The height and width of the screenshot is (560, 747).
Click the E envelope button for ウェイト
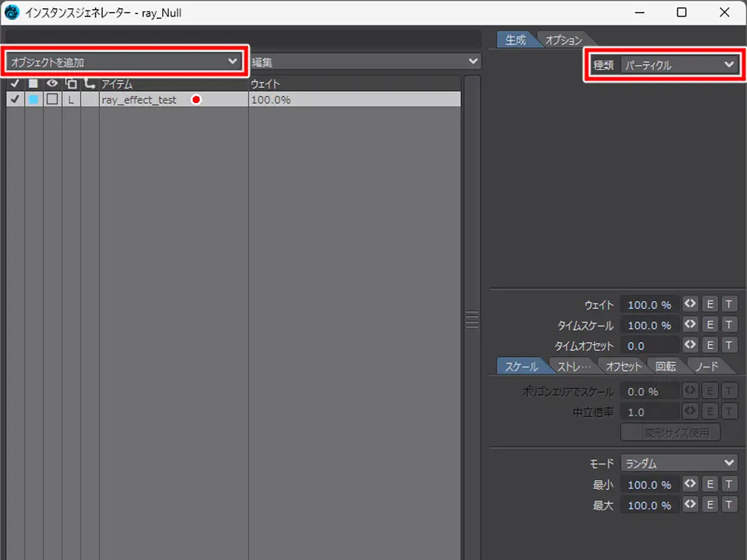(x=710, y=305)
